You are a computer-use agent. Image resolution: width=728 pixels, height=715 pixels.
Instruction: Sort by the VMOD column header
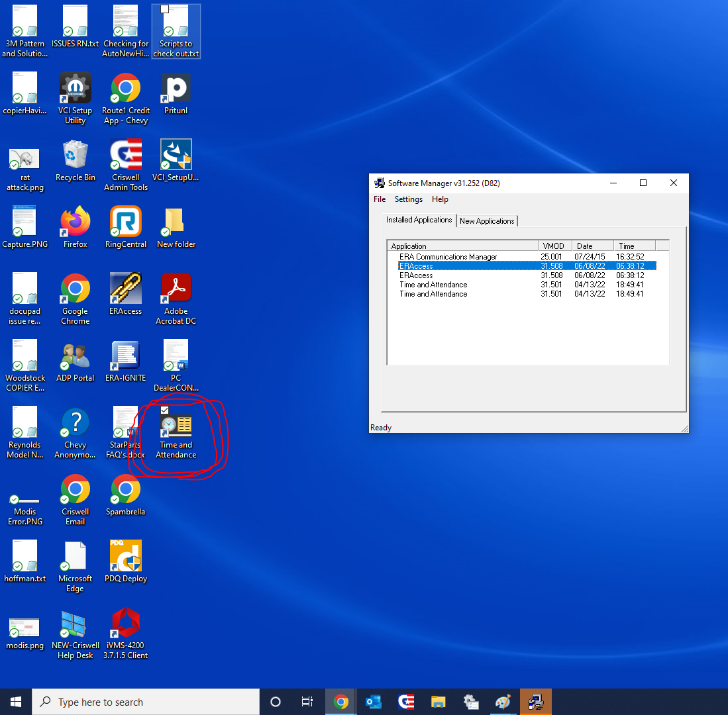[x=555, y=246]
